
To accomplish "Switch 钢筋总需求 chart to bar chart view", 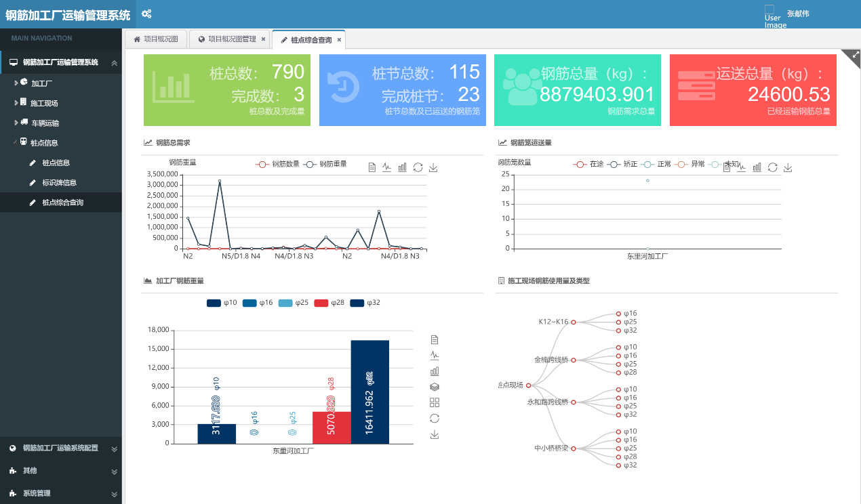I will click(402, 167).
